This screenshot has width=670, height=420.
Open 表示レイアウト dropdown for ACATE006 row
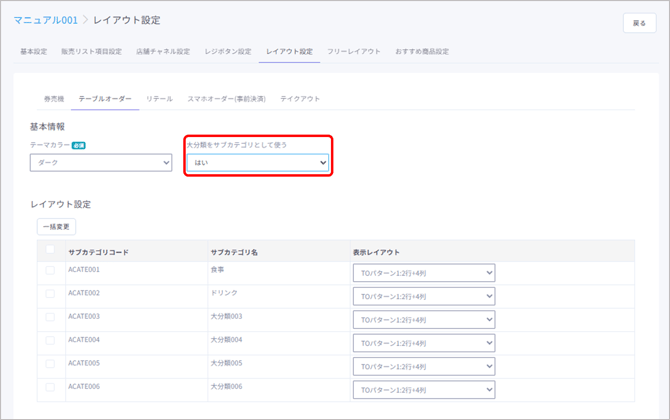(x=424, y=390)
